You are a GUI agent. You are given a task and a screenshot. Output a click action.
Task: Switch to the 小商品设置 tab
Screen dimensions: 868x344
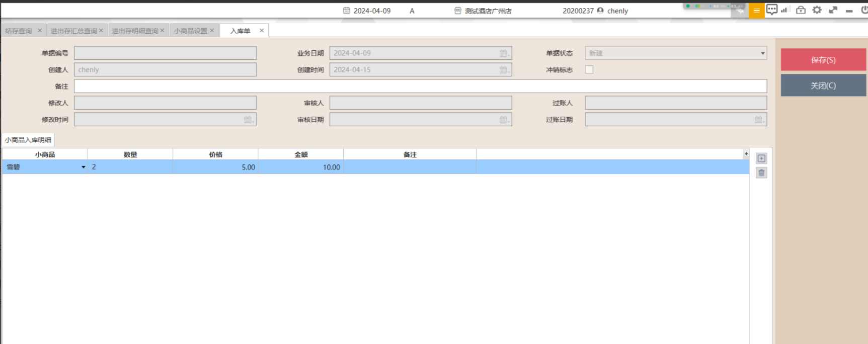190,31
